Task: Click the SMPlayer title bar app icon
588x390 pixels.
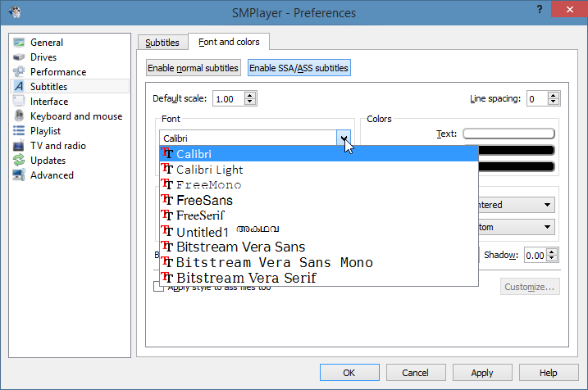Action: 15,12
